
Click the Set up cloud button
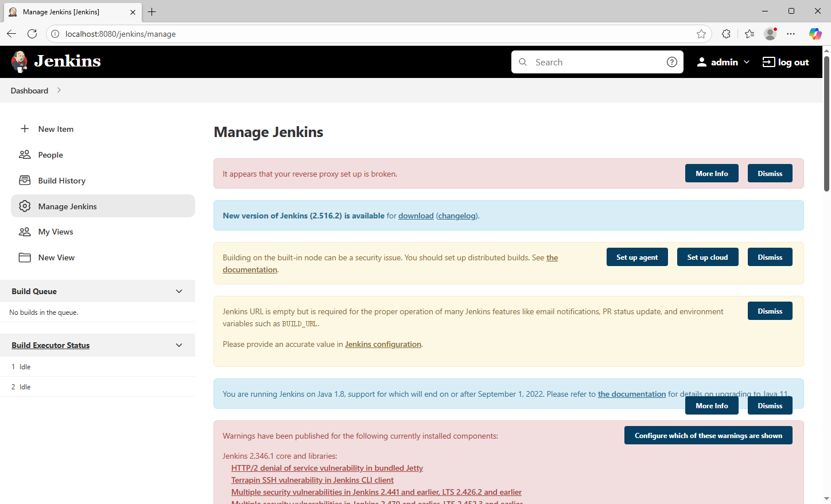(x=708, y=257)
